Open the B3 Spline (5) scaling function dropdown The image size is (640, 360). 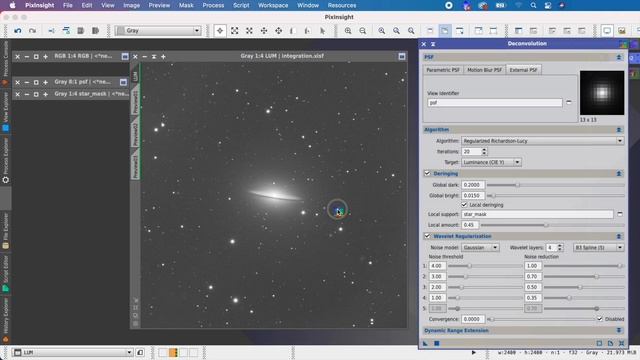[599, 247]
